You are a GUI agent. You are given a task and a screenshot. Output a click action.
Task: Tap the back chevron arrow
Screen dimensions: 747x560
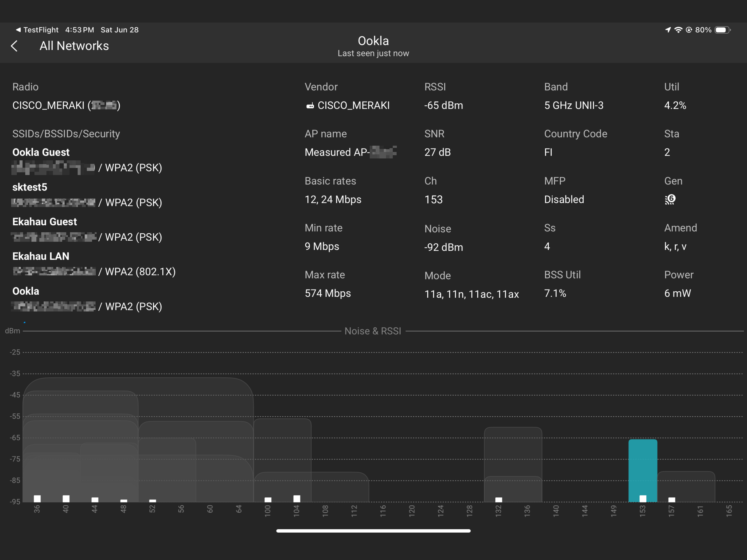pos(14,46)
